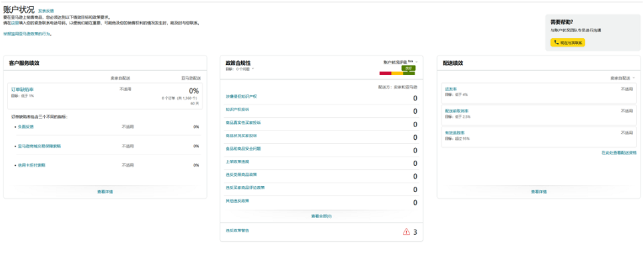The image size is (644, 267).
Task: Click the 0 count beside 涉嫌侵犯知识产权
Action: click(416, 98)
